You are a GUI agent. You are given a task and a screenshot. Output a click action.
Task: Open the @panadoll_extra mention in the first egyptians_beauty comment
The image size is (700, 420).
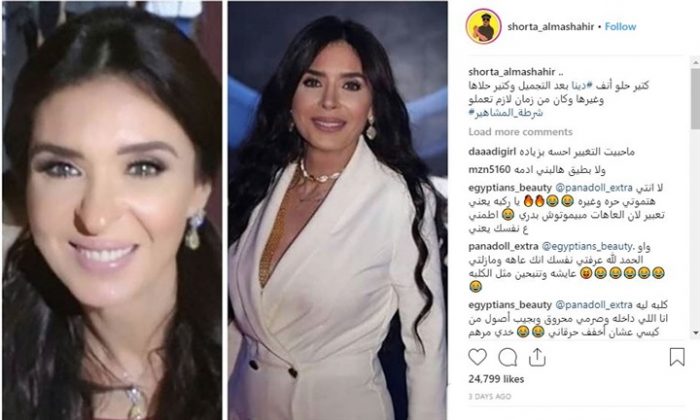(x=594, y=187)
